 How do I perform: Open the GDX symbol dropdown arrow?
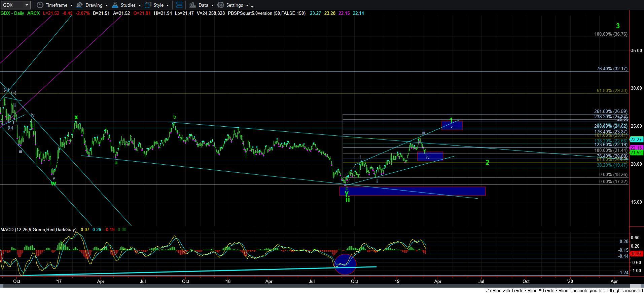click(27, 5)
